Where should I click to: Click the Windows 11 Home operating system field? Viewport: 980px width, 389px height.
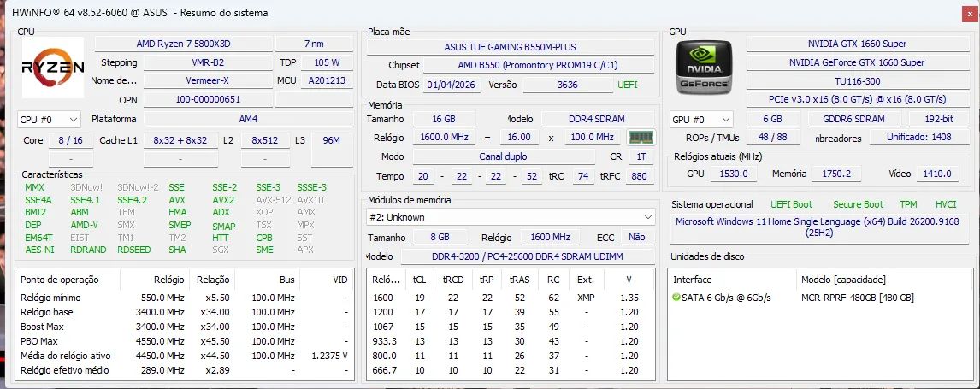[821, 228]
